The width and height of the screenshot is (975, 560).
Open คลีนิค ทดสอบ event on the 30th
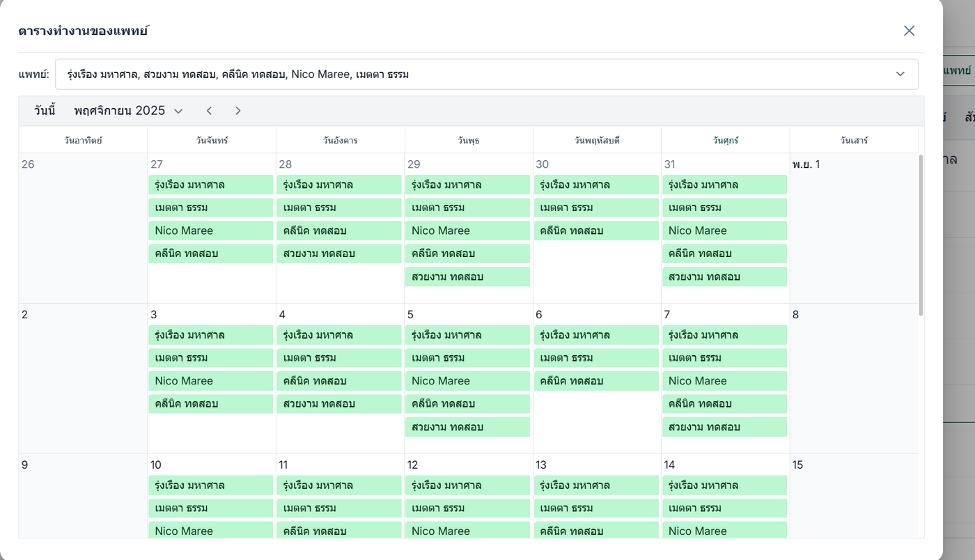(x=596, y=231)
